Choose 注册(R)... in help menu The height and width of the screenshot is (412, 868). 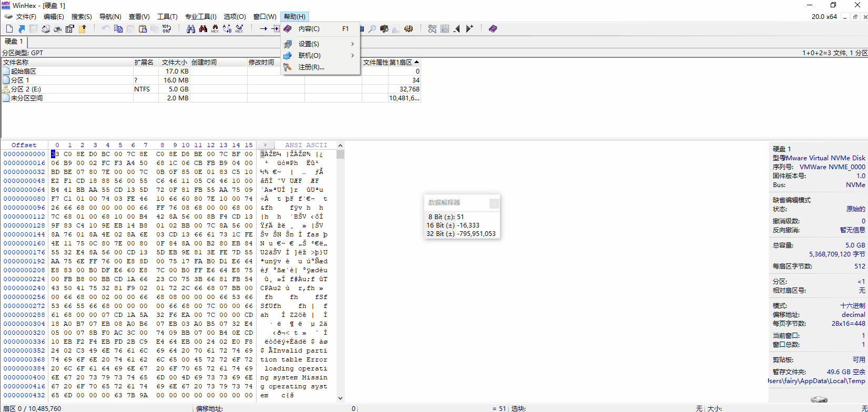(320, 67)
